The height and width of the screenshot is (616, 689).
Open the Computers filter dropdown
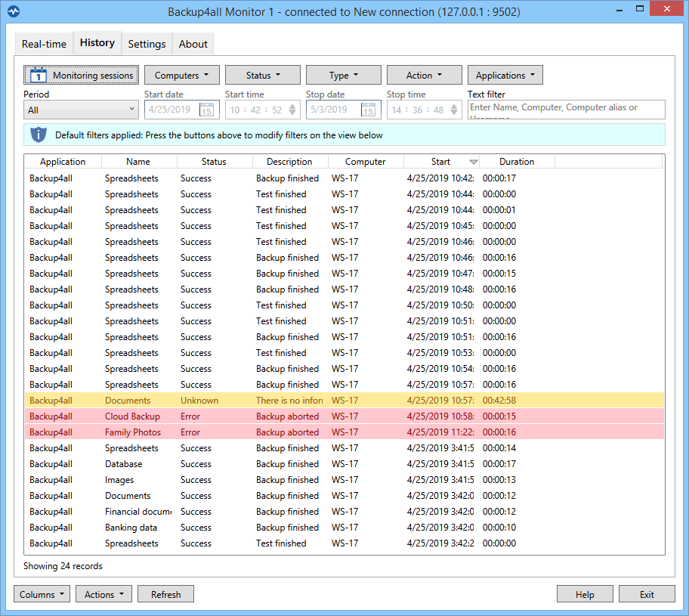(182, 75)
